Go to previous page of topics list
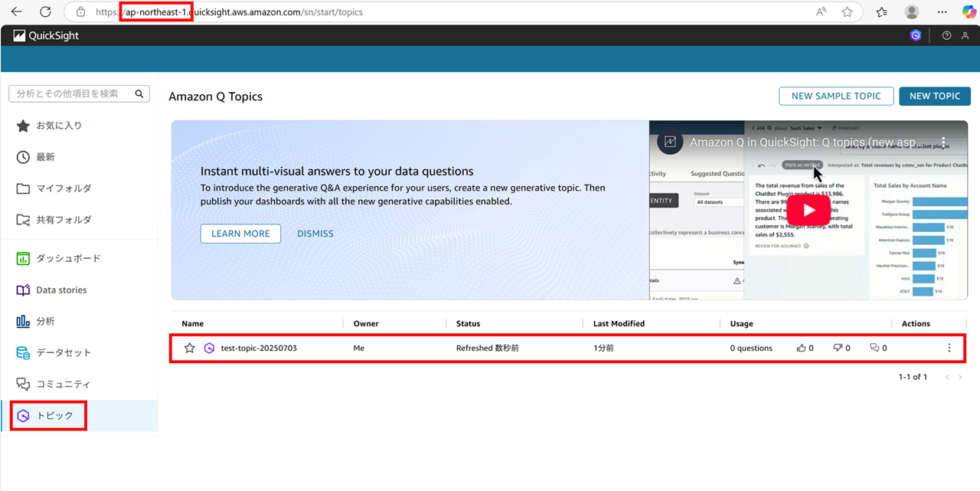Viewport: 980px width, 491px height. 947,377
